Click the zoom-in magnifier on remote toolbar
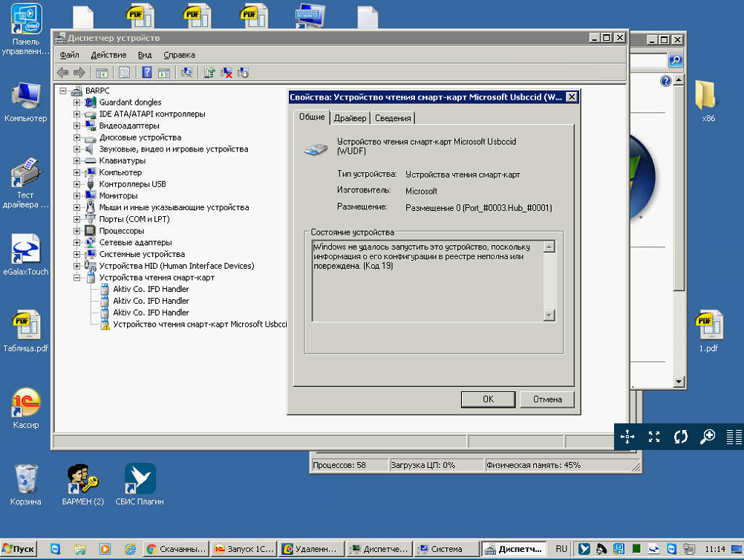 coord(708,437)
